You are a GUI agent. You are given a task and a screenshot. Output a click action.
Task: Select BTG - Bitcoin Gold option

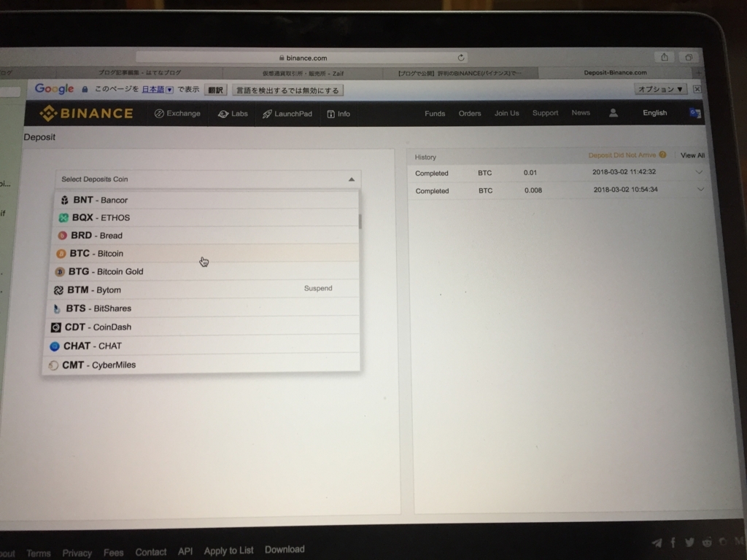click(205, 271)
